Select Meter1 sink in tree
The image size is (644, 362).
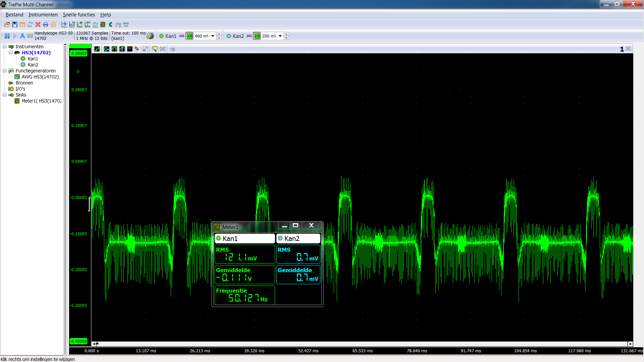click(x=41, y=101)
